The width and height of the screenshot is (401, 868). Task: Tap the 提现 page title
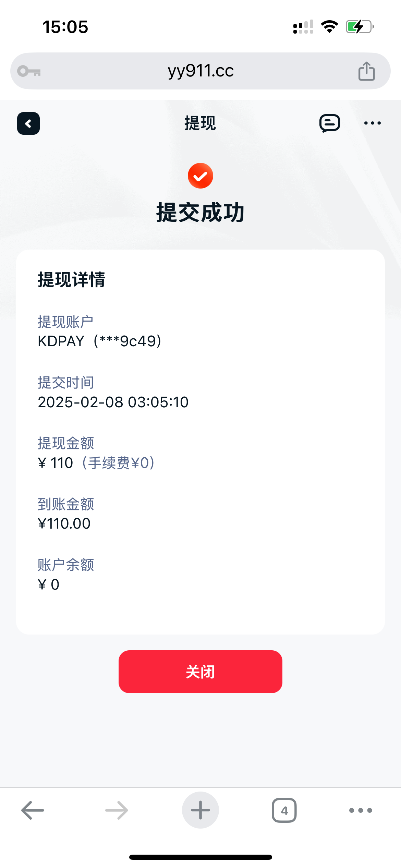click(200, 123)
